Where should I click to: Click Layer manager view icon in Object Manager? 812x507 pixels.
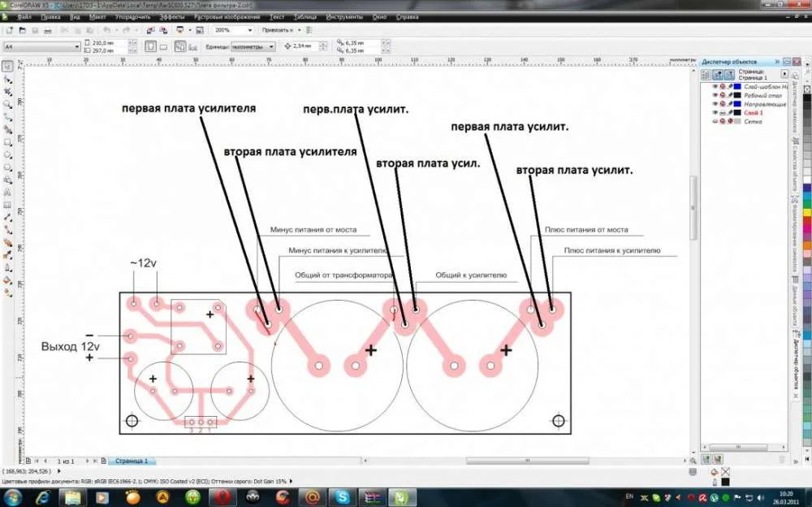(x=729, y=75)
